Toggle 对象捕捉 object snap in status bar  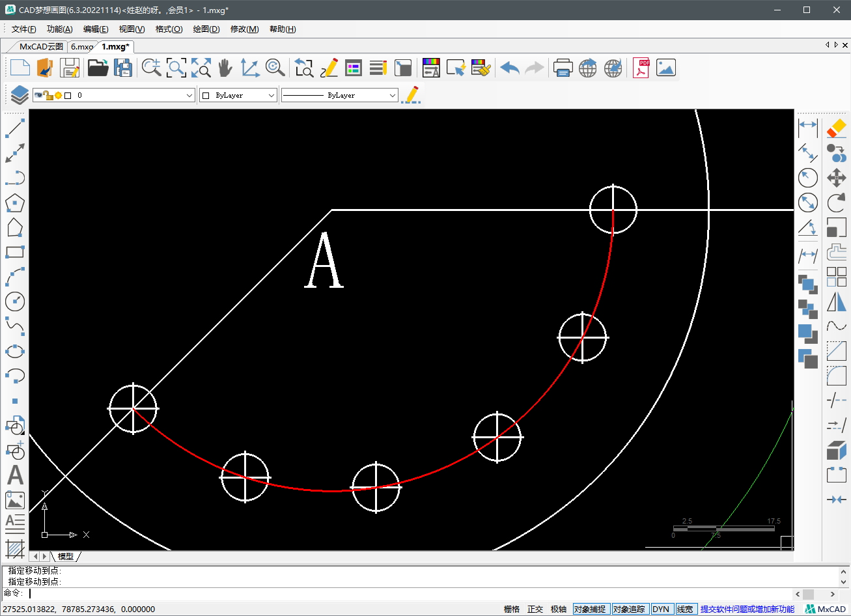click(x=591, y=609)
